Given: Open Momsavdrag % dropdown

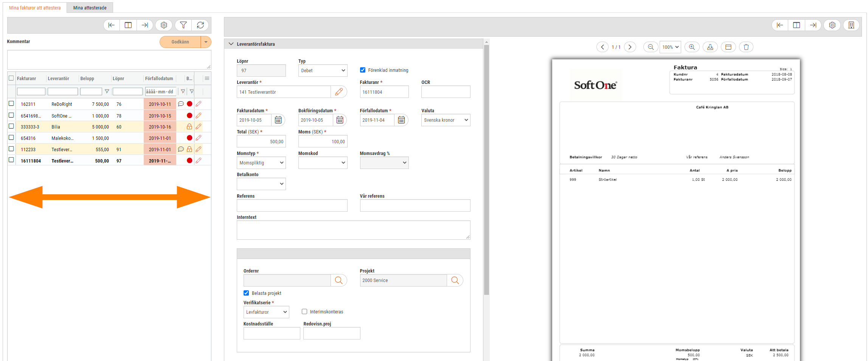Looking at the screenshot, I should pos(384,163).
